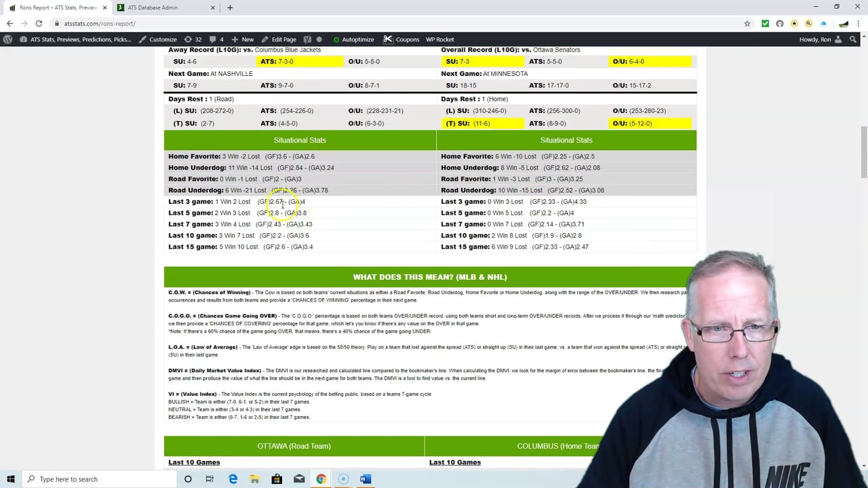Open the Chrome three-dot menu
This screenshot has height=488, width=868.
pyautogui.click(x=859, y=24)
